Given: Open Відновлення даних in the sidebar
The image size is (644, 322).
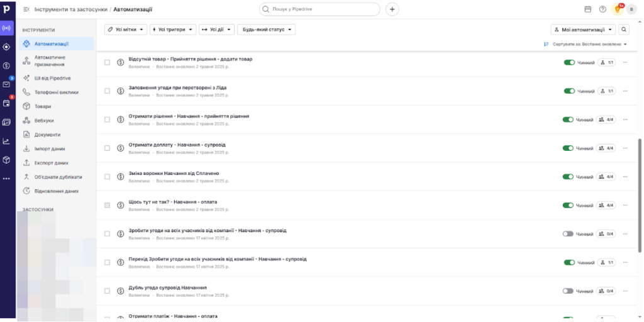Looking at the screenshot, I should 56,191.
